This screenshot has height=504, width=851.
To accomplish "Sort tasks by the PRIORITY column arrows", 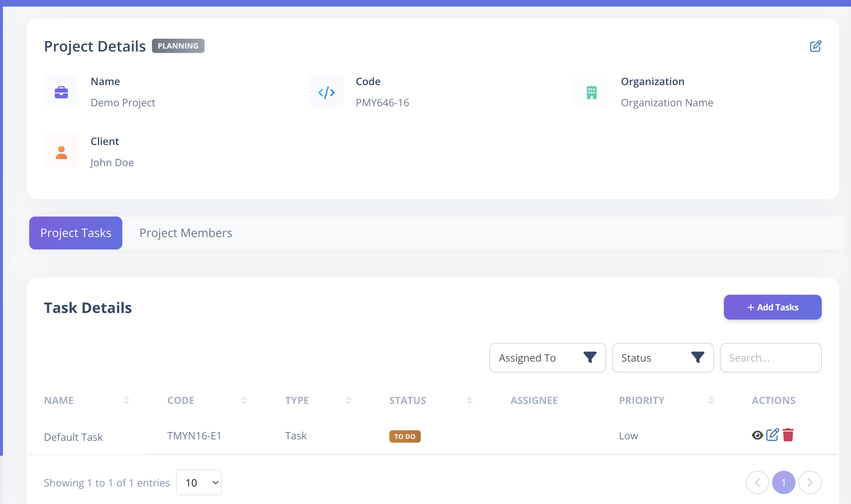I will pyautogui.click(x=711, y=400).
